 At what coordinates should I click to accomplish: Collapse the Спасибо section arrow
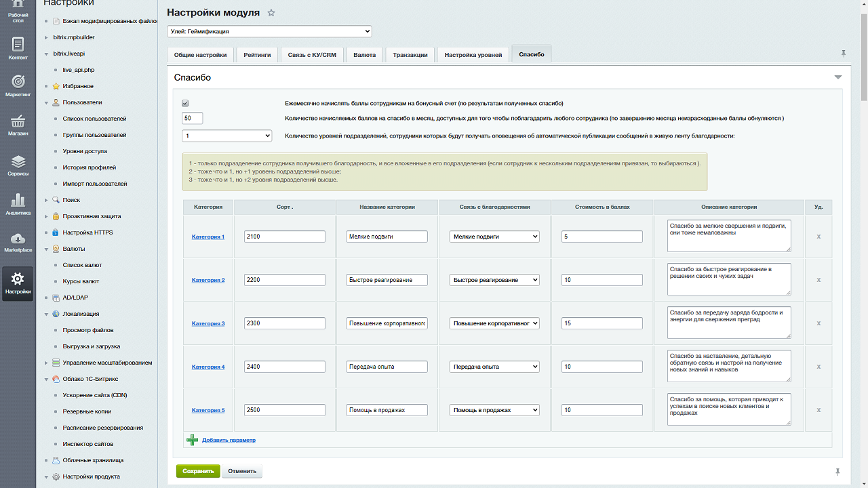pos(838,78)
